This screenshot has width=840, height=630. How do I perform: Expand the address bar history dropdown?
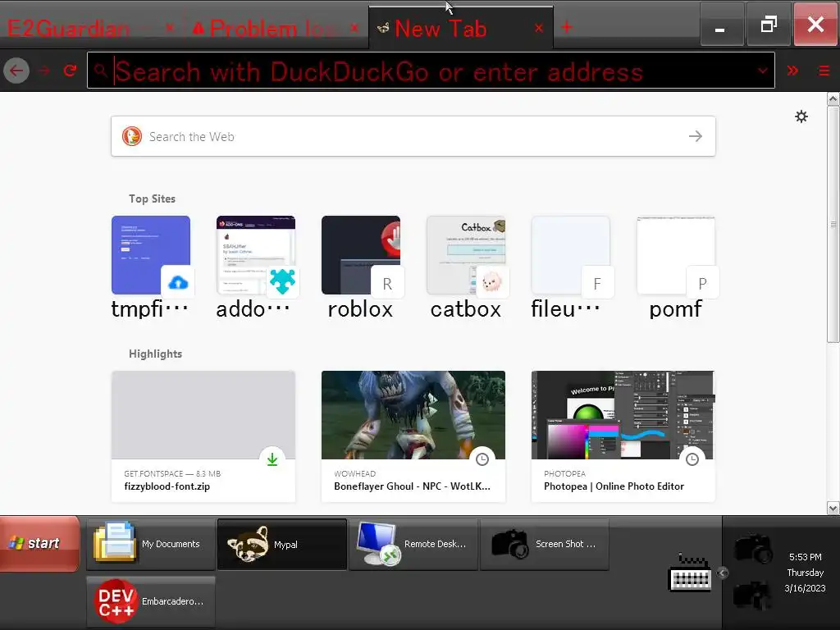762,71
